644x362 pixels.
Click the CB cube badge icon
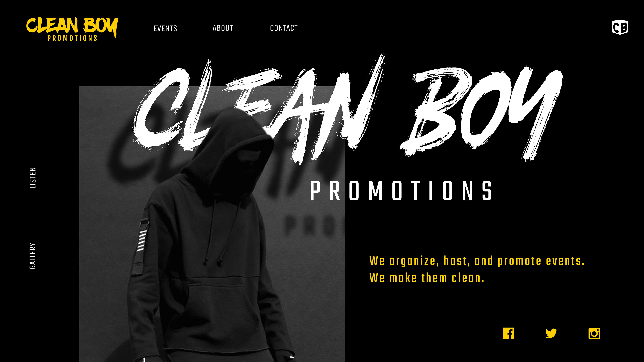click(620, 27)
